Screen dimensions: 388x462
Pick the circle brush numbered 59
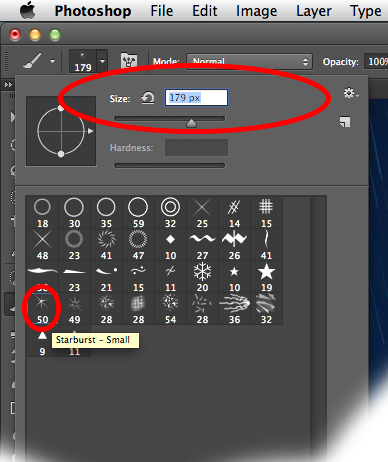(138, 213)
